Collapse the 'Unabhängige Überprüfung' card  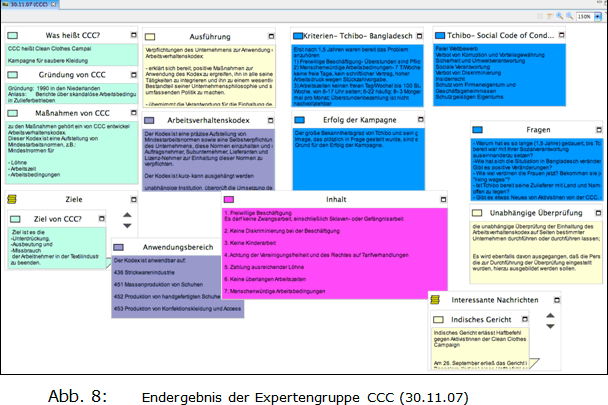[598, 213]
